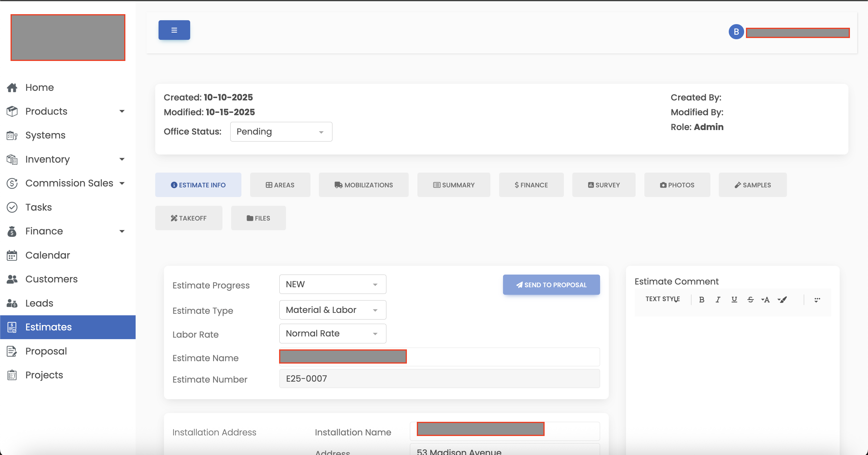Click the Send to Proposal button
The height and width of the screenshot is (455, 868).
pyautogui.click(x=551, y=285)
